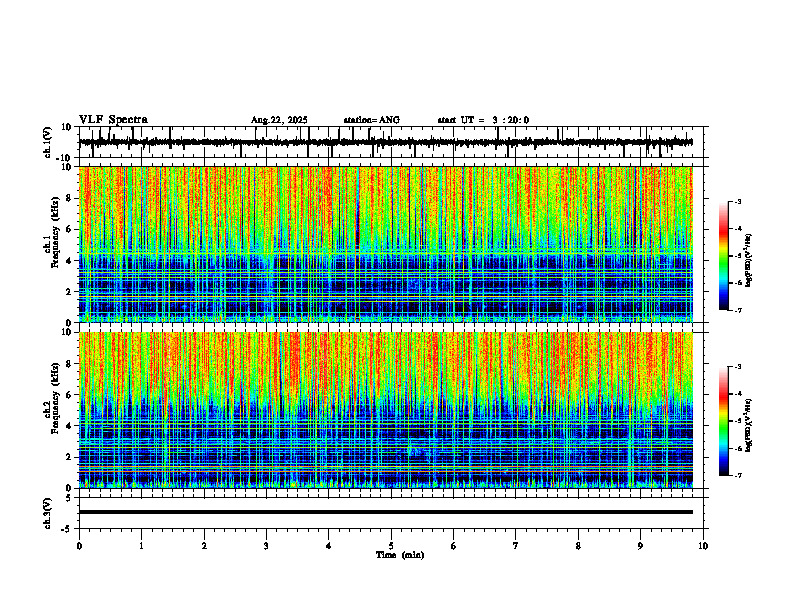Click the "start UT = 3 : 20: 0" text
The width and height of the screenshot is (792, 612).
pyautogui.click(x=483, y=120)
